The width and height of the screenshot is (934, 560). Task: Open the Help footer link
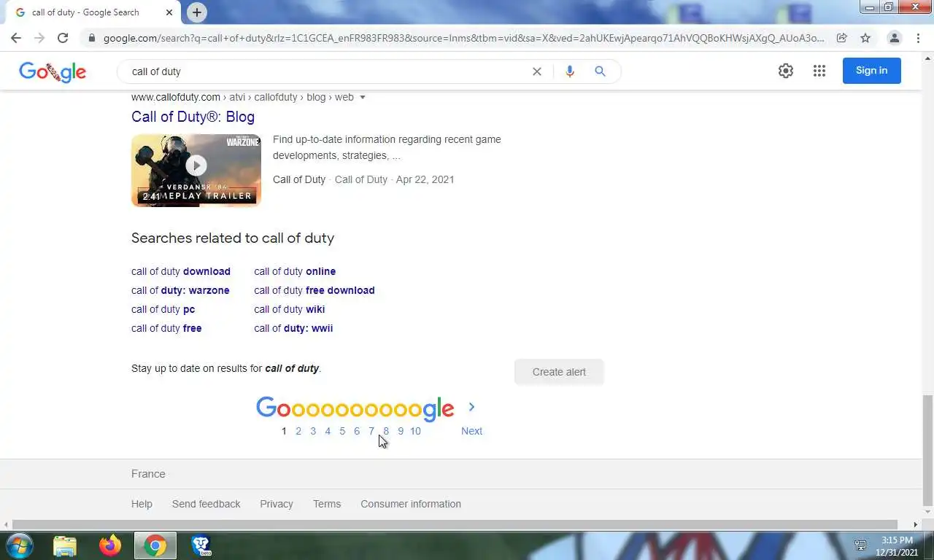pyautogui.click(x=142, y=504)
